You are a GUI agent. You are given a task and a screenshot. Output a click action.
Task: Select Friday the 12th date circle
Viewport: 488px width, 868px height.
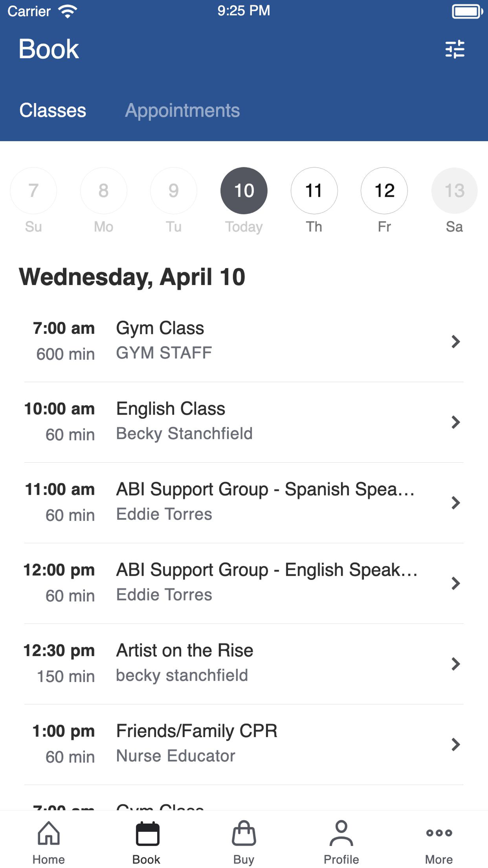[384, 190]
